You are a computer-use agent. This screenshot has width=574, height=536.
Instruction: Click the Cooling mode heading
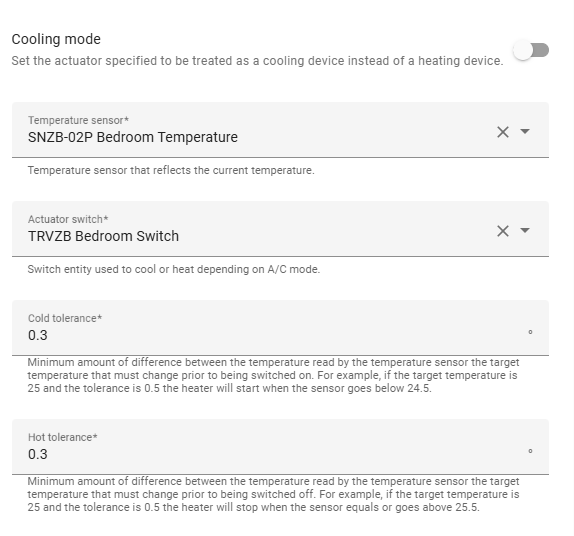56,39
